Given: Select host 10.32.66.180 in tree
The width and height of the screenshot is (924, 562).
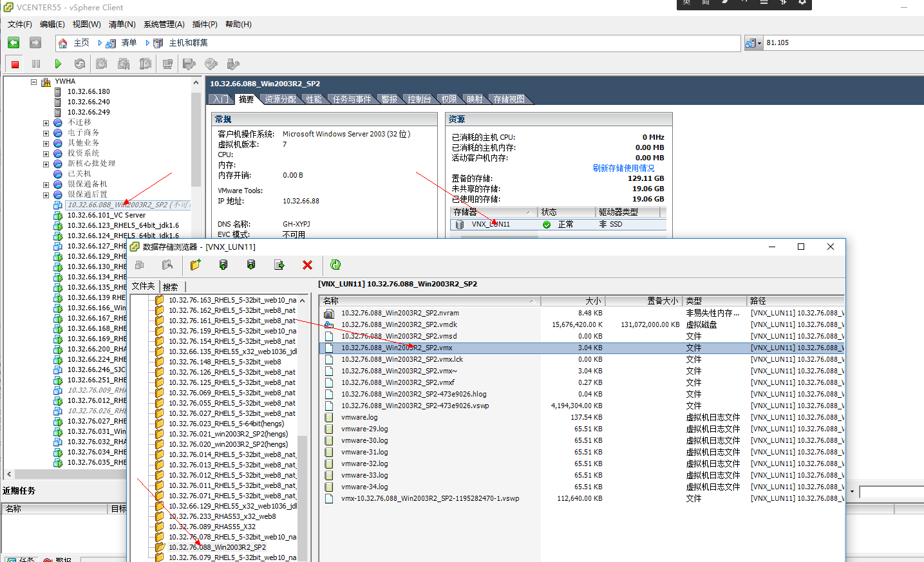Looking at the screenshot, I should click(89, 91).
